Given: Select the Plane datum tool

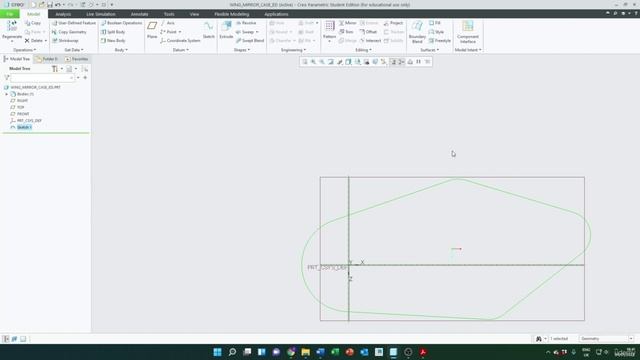Looking at the screenshot, I should 152,30.
